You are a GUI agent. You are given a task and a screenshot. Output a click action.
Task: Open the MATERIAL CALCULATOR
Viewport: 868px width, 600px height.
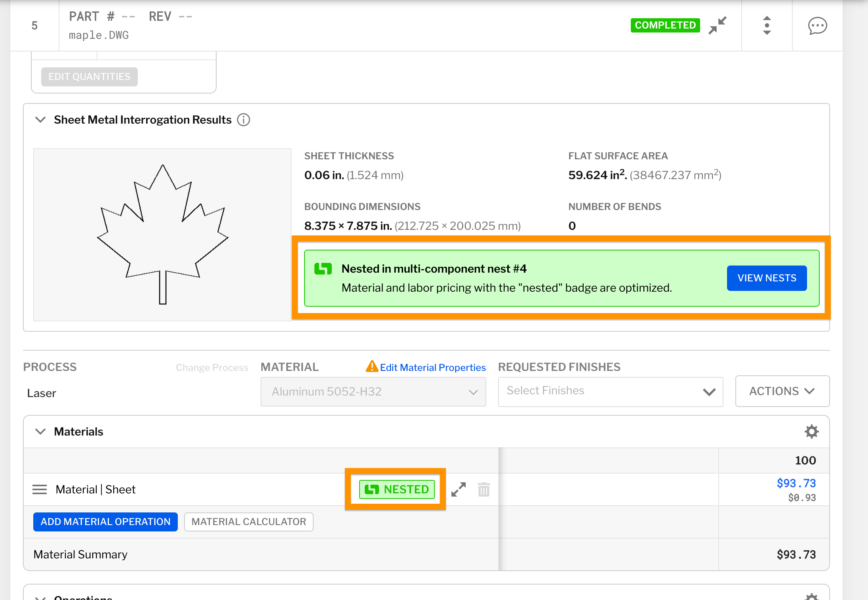(249, 522)
